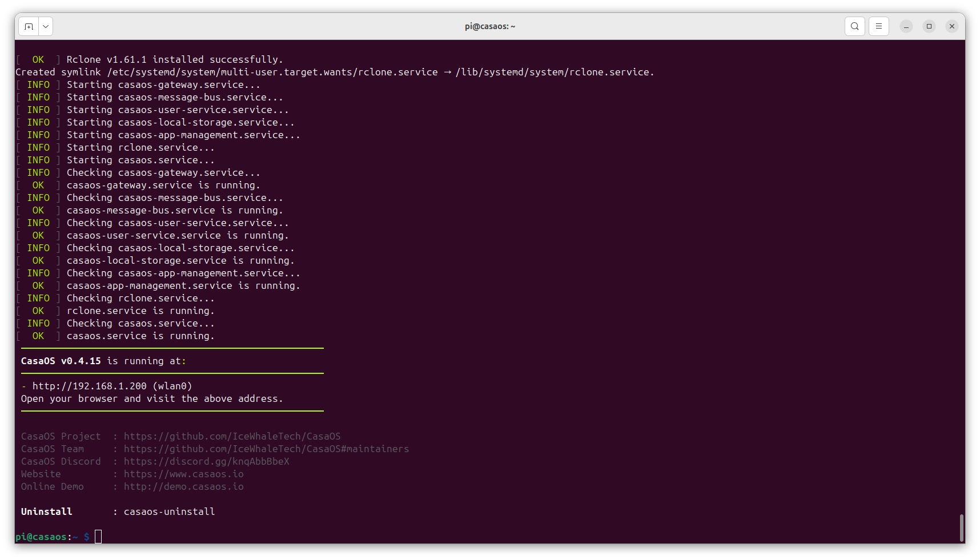The height and width of the screenshot is (560, 980).
Task: Click 'Starting casaos-user-service.service...' line
Action: pyautogui.click(x=178, y=110)
